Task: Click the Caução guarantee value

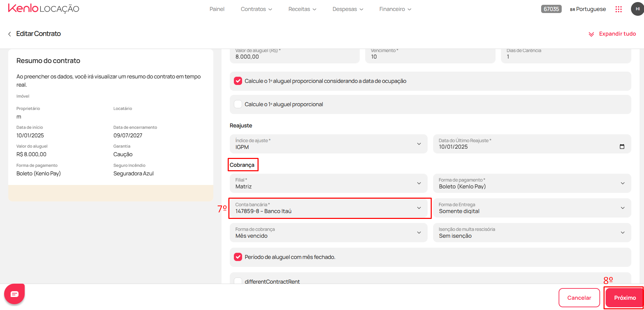Action: [123, 154]
